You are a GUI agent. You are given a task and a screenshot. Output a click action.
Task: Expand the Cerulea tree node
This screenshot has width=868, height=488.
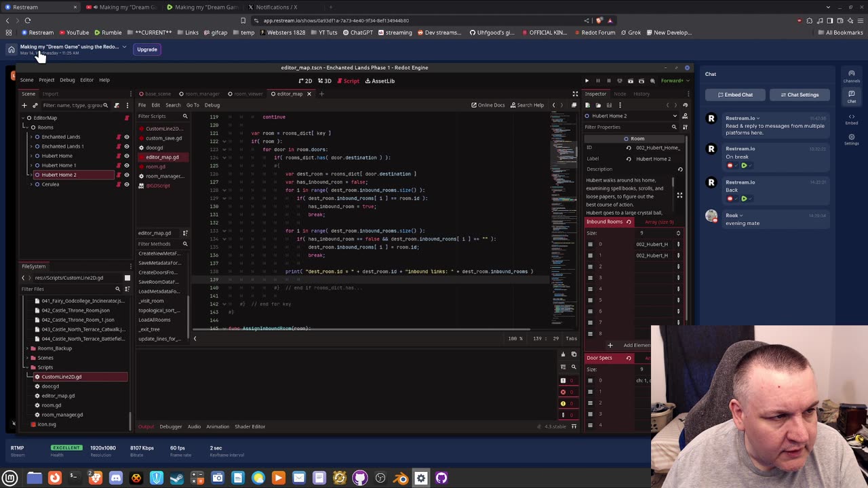pyautogui.click(x=31, y=184)
